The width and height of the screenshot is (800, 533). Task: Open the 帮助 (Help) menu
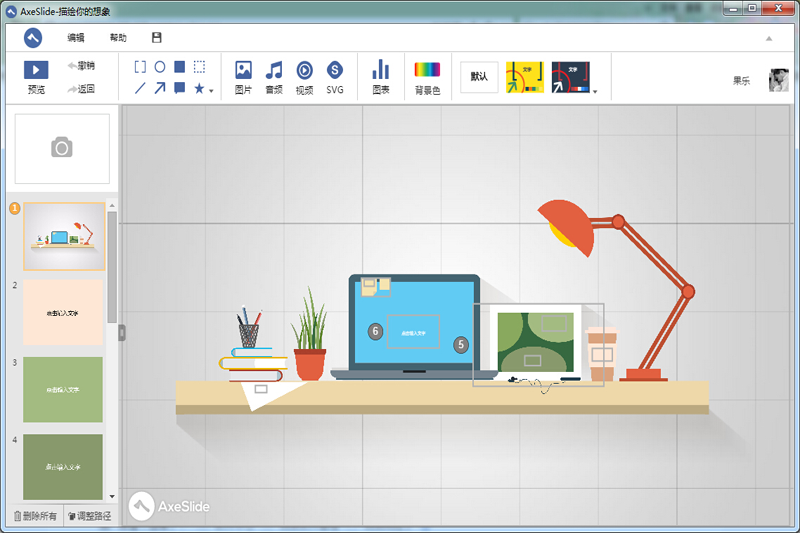click(x=118, y=38)
